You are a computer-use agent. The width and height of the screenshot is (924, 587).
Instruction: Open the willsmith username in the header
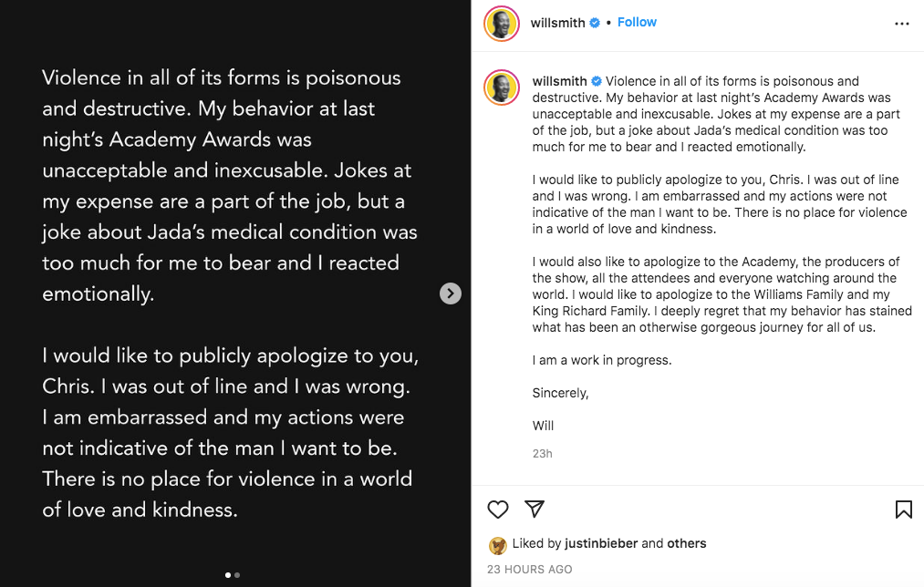tap(557, 23)
